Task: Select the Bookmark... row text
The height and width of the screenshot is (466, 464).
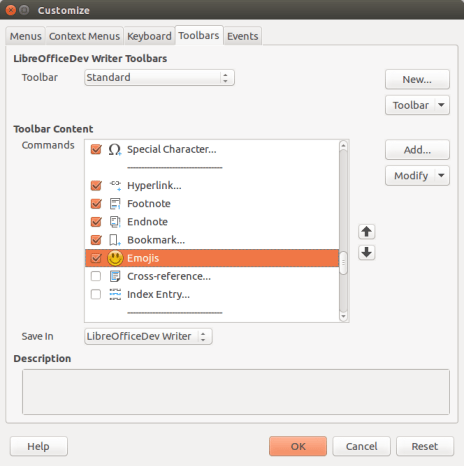Action: (156, 240)
